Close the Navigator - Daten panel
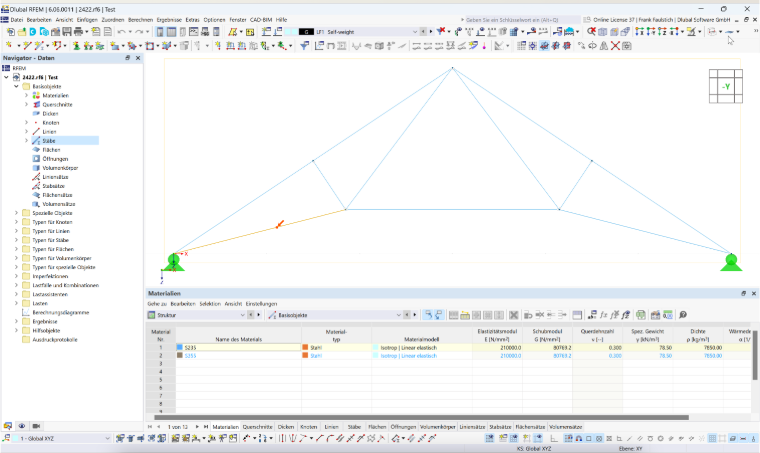 (138, 58)
